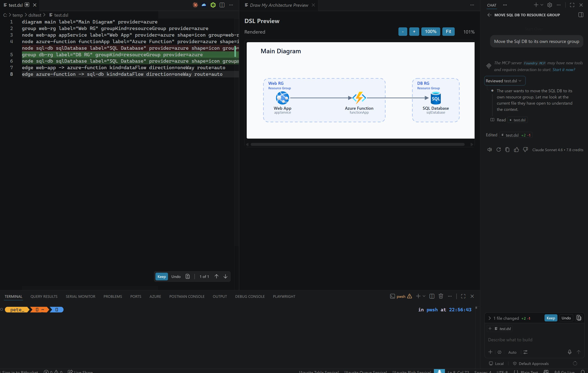
Task: Give thumbs down to the response
Action: pos(526,149)
